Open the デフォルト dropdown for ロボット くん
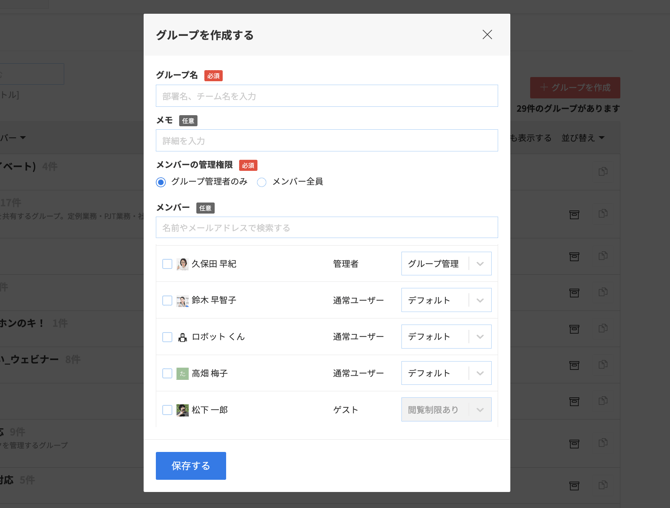The width and height of the screenshot is (670, 508). 446,337
